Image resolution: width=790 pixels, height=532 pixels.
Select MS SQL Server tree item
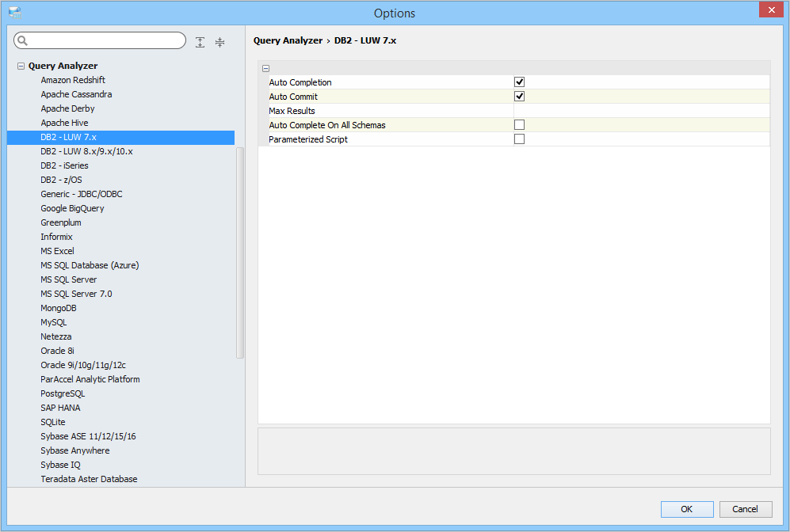tap(68, 279)
